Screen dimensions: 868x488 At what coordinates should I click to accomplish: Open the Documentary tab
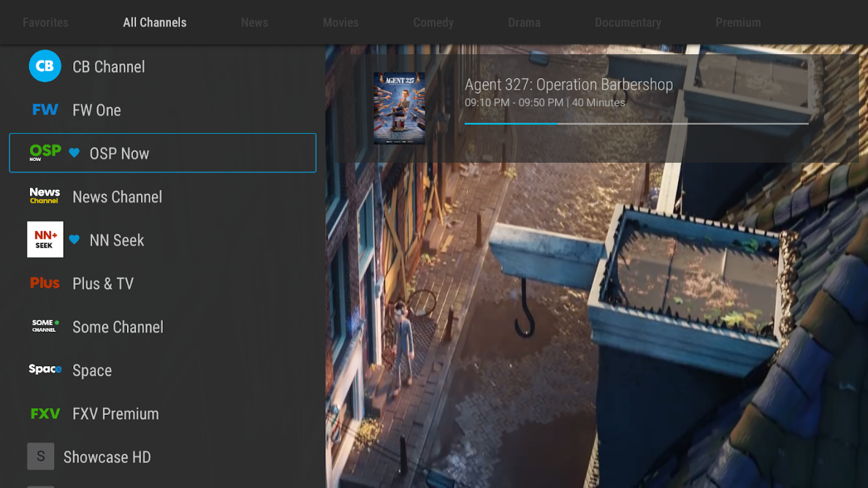628,23
